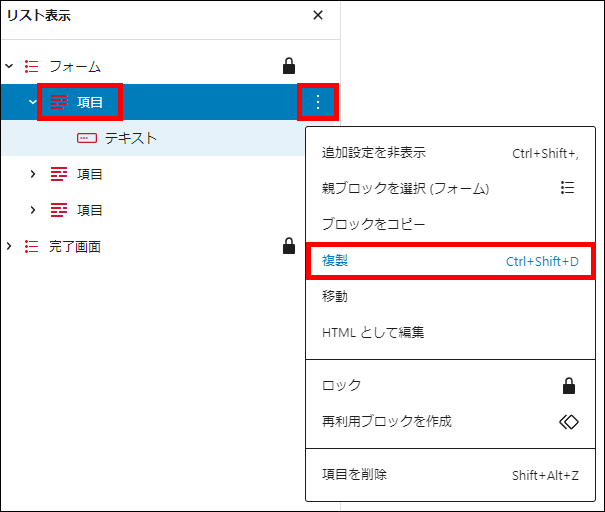Click list icon beside 親ブロックを選択
Screen dimensions: 605x512
pyautogui.click(x=568, y=188)
